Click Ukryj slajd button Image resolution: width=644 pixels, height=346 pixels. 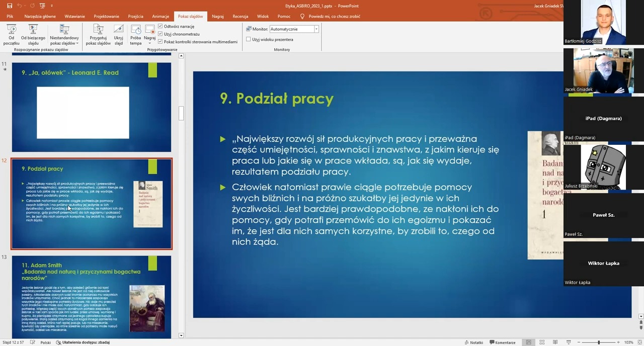[119, 35]
